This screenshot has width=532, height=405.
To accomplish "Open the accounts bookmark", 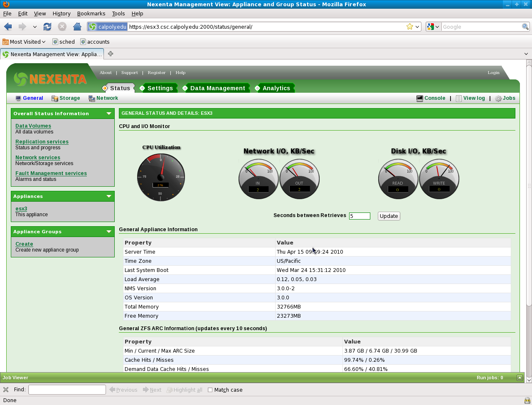I will point(95,42).
